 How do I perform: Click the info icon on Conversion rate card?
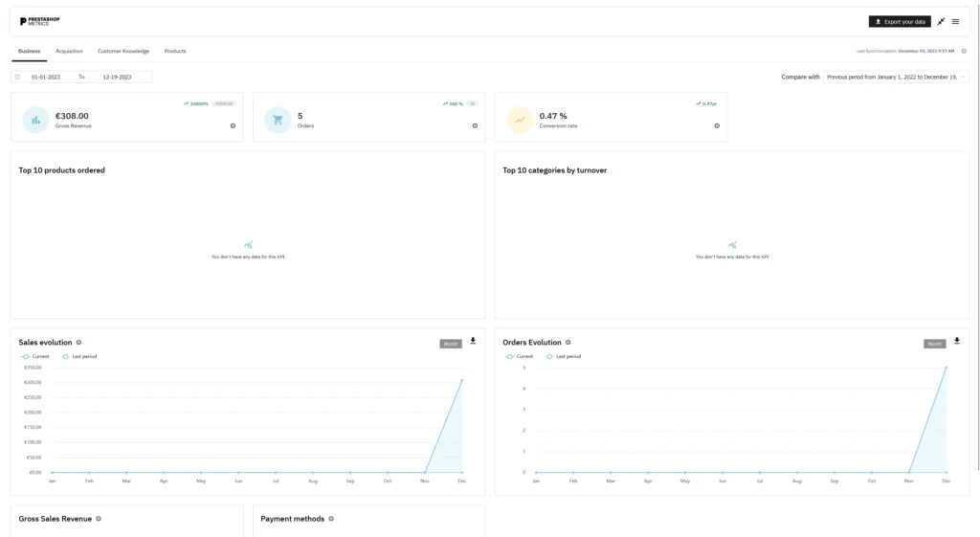point(717,125)
